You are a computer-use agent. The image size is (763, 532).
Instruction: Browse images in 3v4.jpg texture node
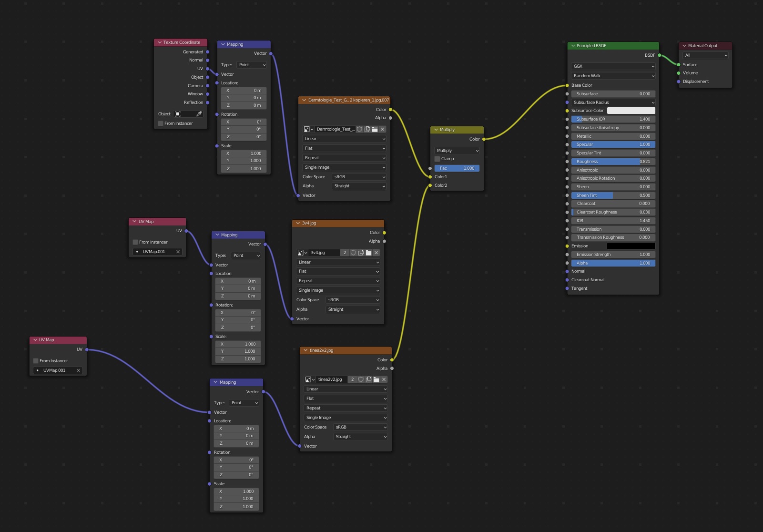[302, 253]
